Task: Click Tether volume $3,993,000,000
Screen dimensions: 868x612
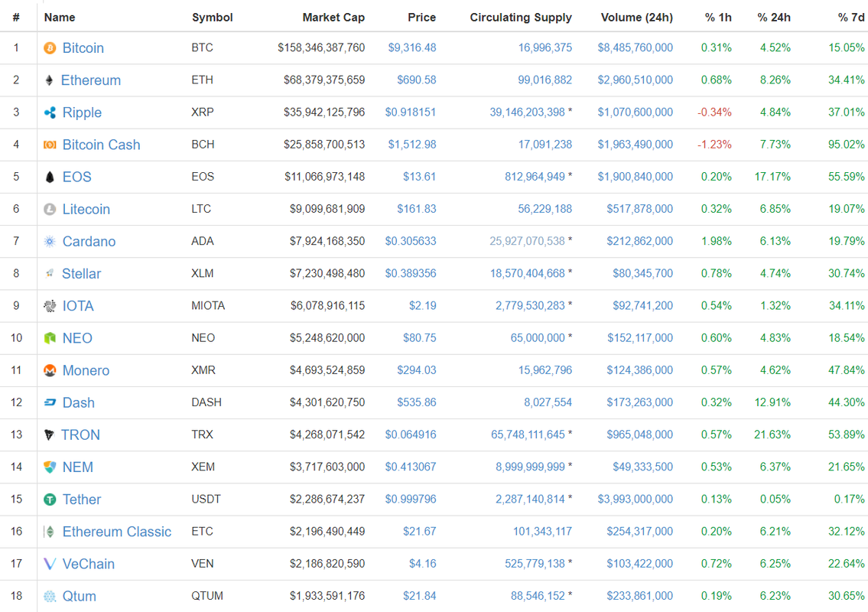Action: (635, 499)
